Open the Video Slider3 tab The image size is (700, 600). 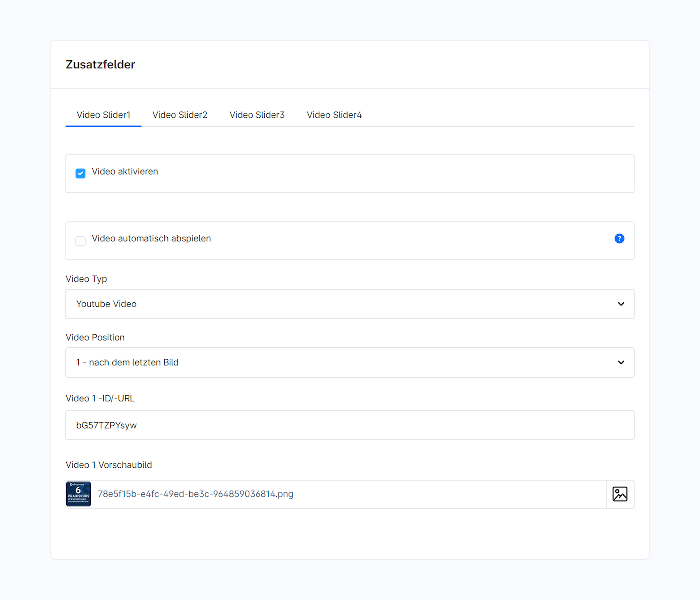(x=257, y=115)
